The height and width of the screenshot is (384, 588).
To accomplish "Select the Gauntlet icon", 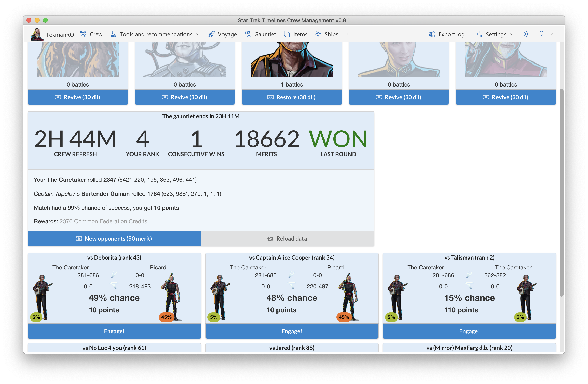I will (x=248, y=34).
